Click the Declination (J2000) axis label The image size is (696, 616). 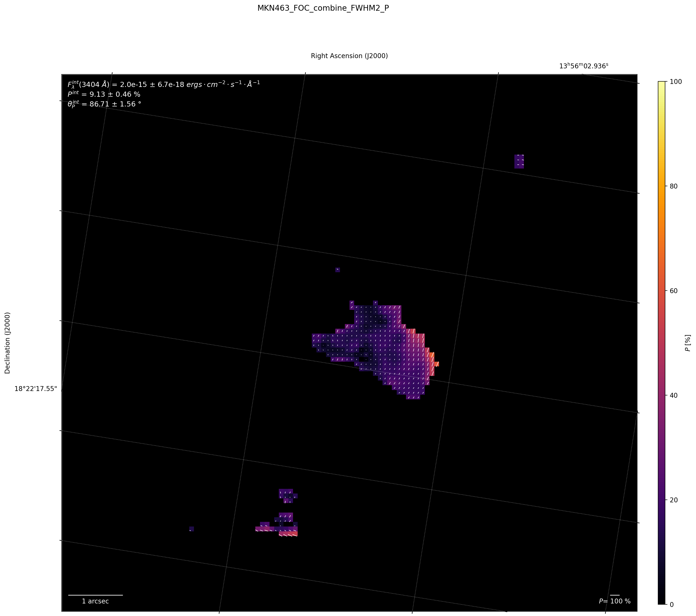pos(7,343)
